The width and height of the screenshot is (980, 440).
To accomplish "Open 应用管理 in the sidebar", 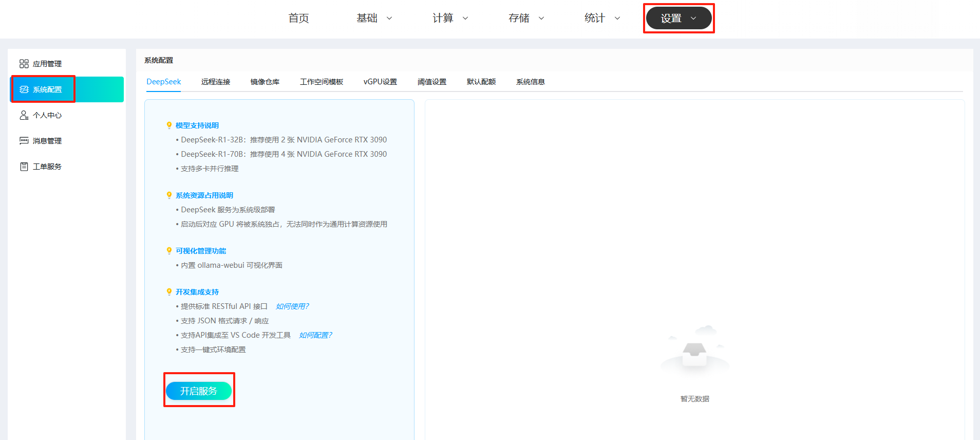I will tap(67, 64).
